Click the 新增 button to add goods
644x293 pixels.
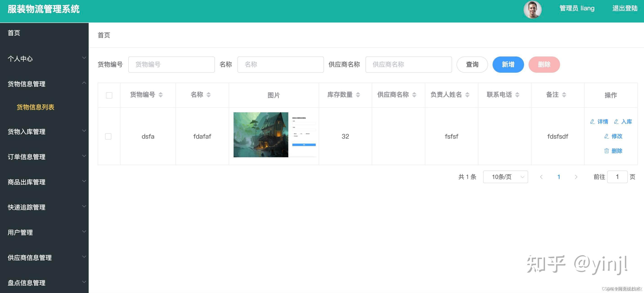click(508, 64)
